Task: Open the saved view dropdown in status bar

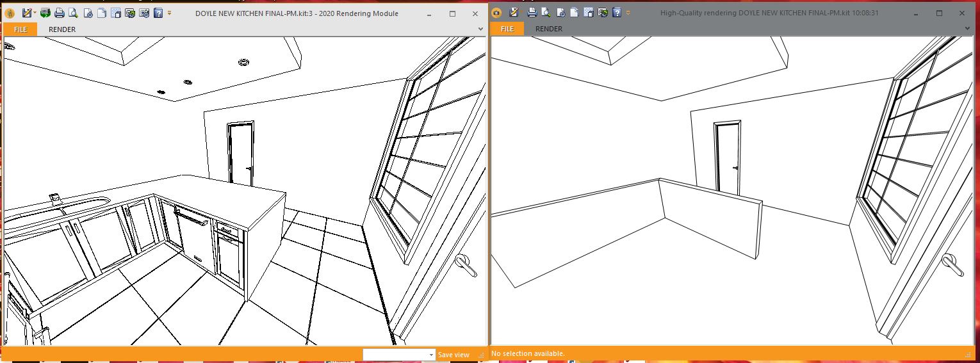Action: tap(431, 355)
